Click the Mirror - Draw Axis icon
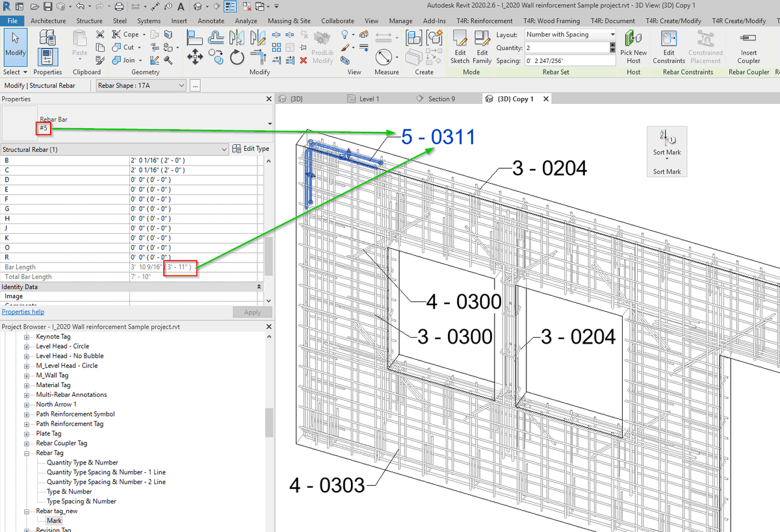Image resolution: width=780 pixels, height=532 pixels. pos(257,38)
